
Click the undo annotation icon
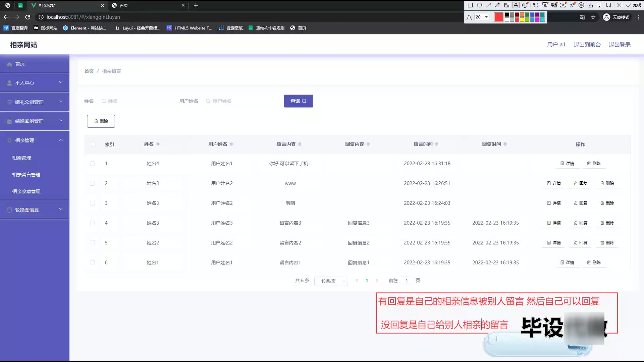[x=536, y=5]
